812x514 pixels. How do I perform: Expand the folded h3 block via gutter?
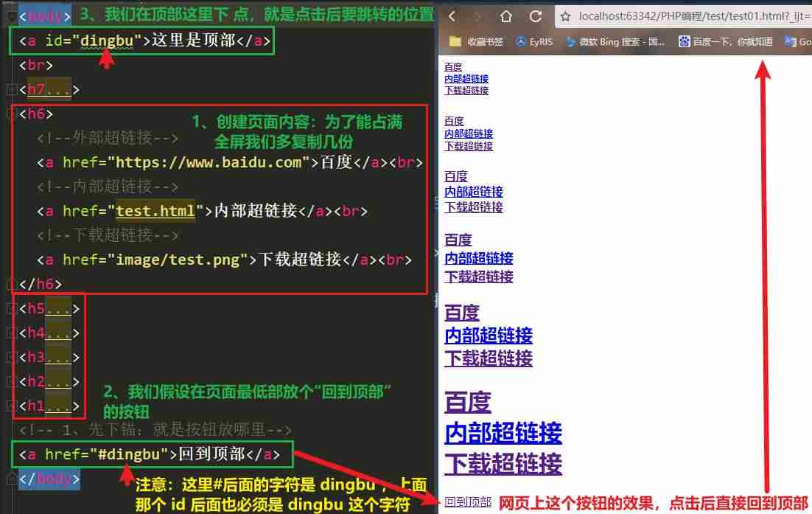tap(11, 357)
